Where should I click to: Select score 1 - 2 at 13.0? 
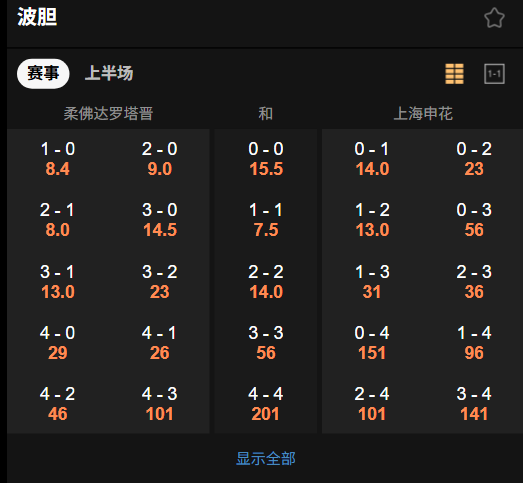pyautogui.click(x=372, y=220)
